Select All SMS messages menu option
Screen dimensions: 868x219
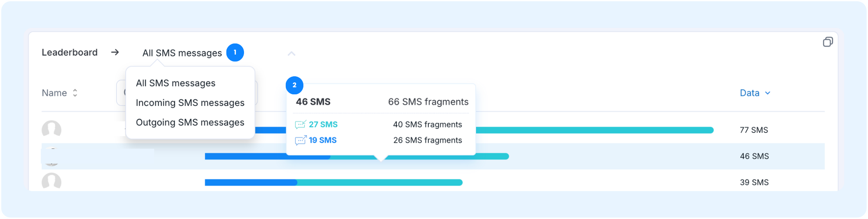pyautogui.click(x=176, y=83)
